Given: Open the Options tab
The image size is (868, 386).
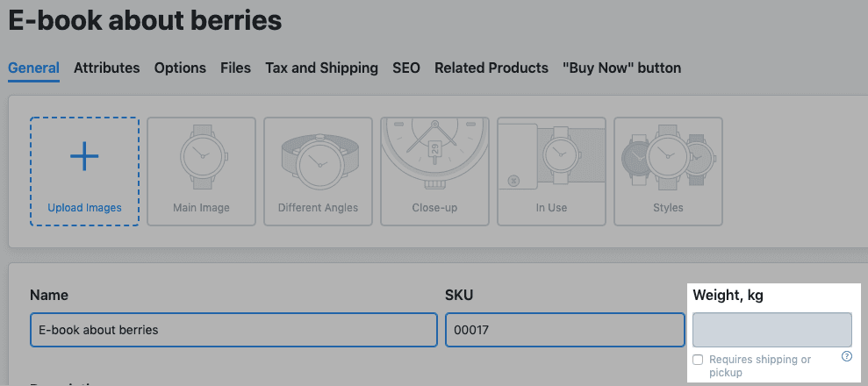Looking at the screenshot, I should 180,68.
